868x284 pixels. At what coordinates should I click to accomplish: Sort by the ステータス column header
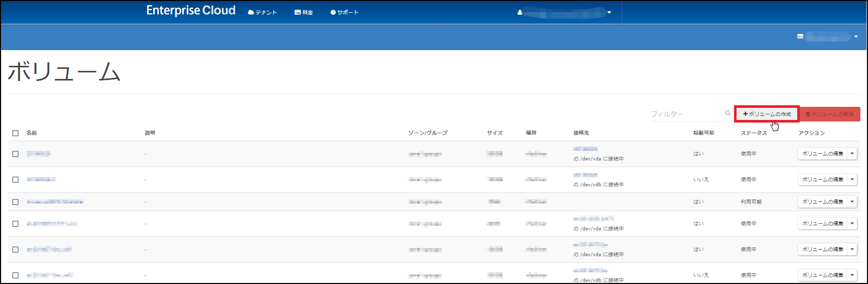click(x=754, y=133)
